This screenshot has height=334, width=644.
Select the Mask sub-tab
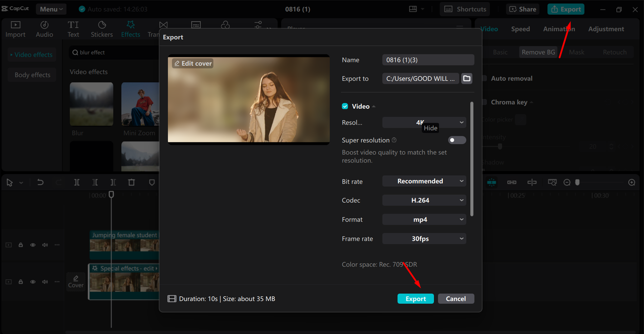coord(577,52)
